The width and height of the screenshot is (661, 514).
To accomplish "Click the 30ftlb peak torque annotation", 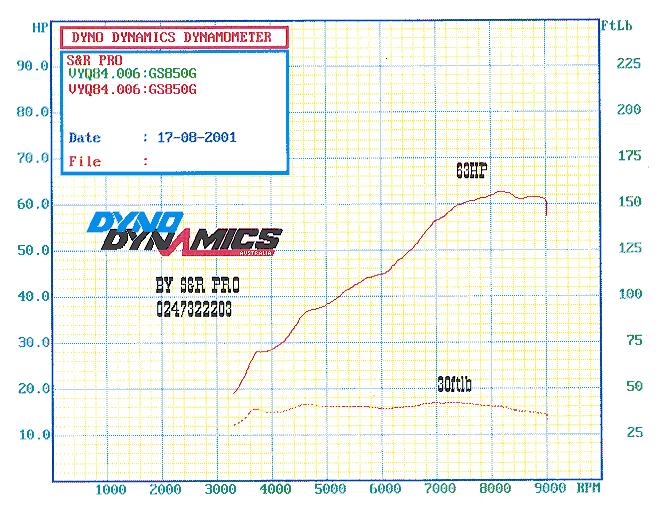I will pos(454,384).
